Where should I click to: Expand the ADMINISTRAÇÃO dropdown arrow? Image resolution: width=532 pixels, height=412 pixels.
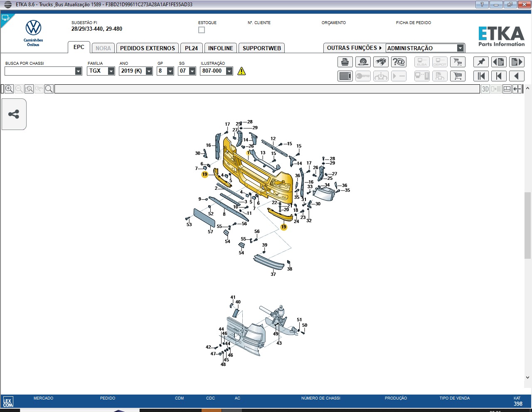point(460,48)
